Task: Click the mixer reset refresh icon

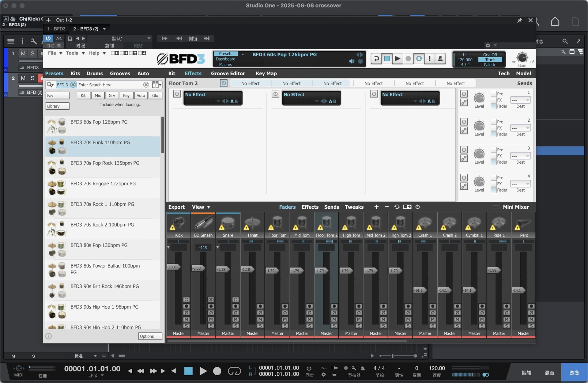Action: click(397, 207)
